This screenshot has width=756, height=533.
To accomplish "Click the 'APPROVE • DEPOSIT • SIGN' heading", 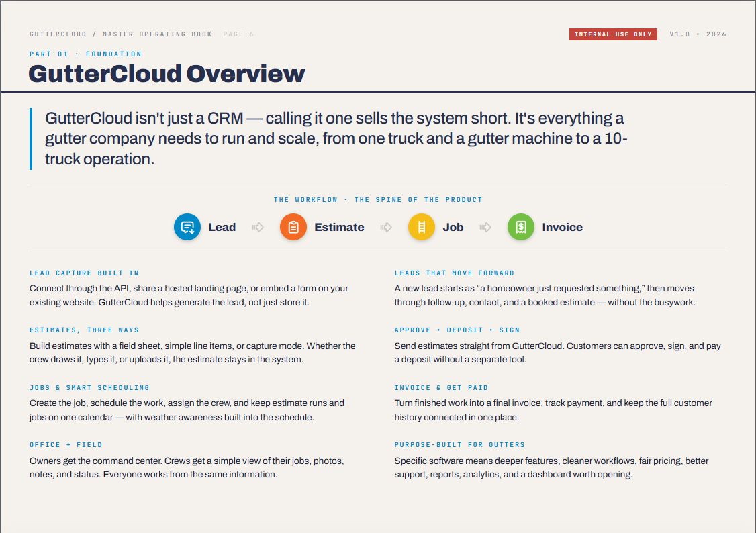I will (457, 330).
